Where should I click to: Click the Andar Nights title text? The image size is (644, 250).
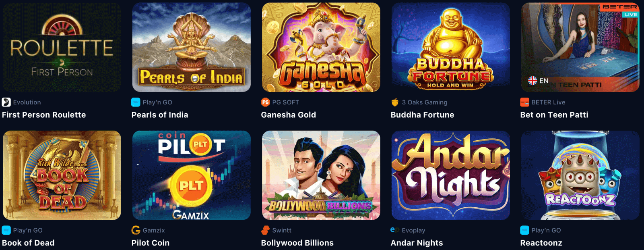417,243
